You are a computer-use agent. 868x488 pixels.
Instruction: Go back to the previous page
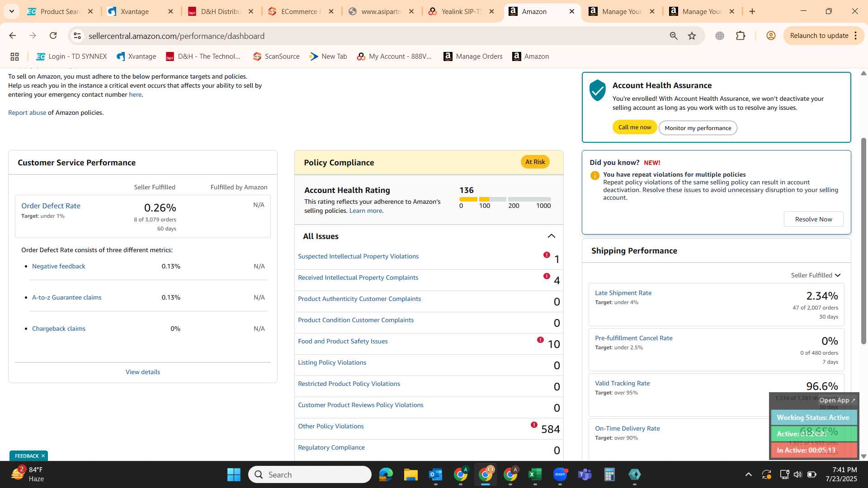(12, 36)
